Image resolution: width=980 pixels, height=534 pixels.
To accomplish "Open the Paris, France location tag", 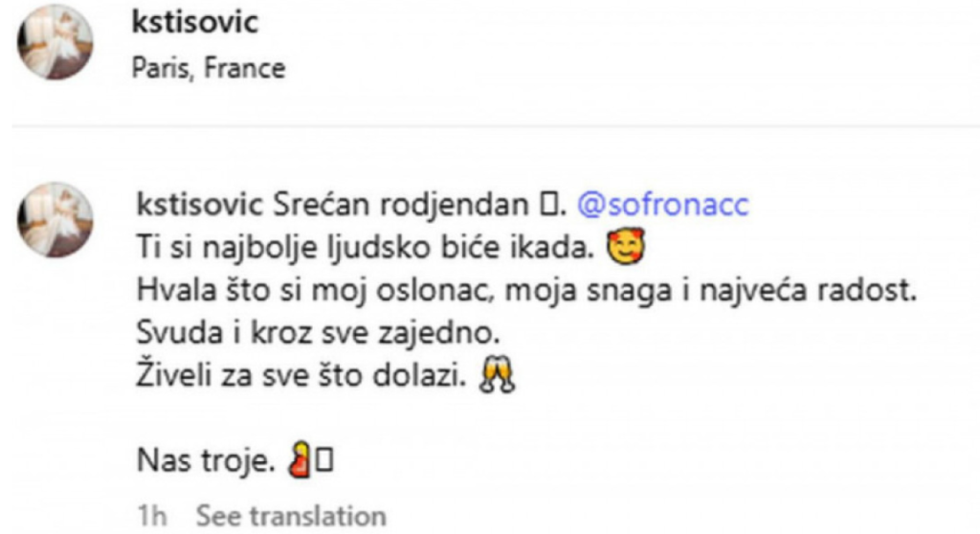I will (208, 68).
